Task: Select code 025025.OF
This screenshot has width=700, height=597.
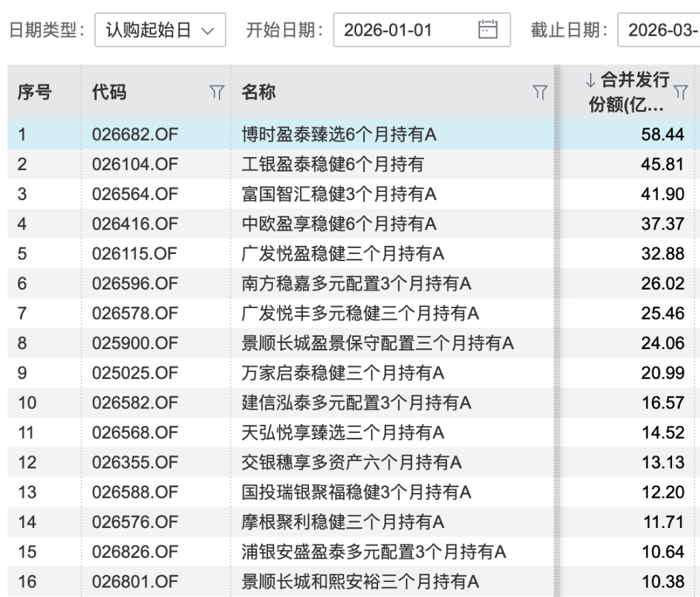Action: pyautogui.click(x=135, y=374)
